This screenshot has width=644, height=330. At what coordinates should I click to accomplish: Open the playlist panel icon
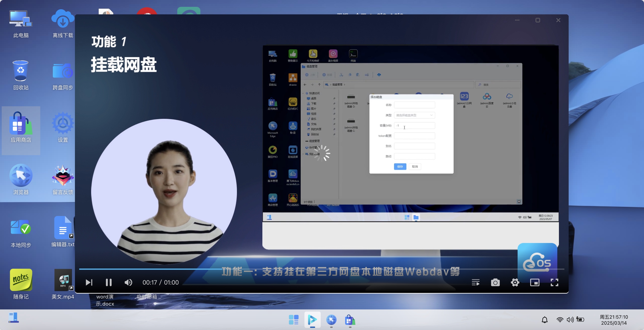tap(476, 282)
